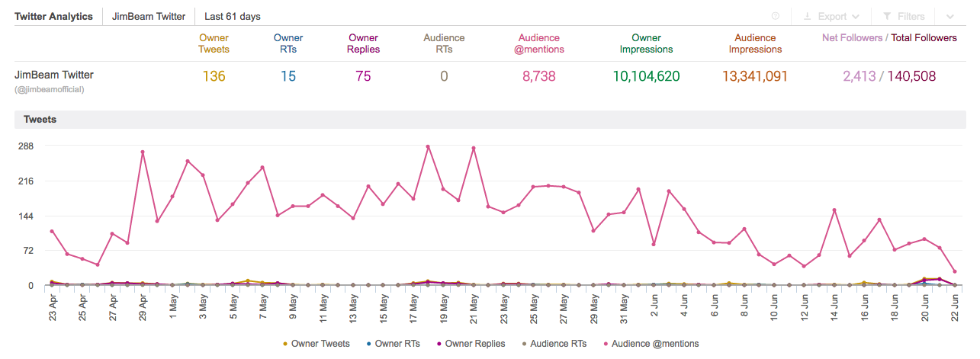Expand the chevron menu beside Filters
Image resolution: width=980 pixels, height=359 pixels.
[949, 16]
